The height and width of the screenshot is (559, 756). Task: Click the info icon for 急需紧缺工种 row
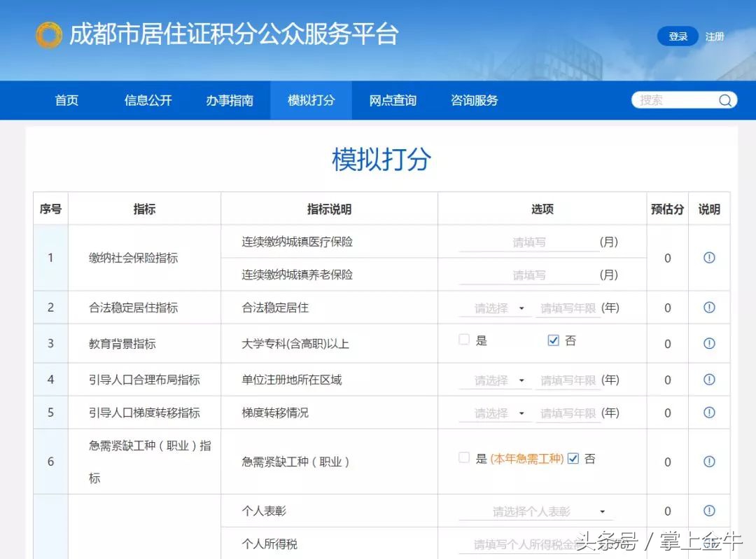click(x=709, y=462)
